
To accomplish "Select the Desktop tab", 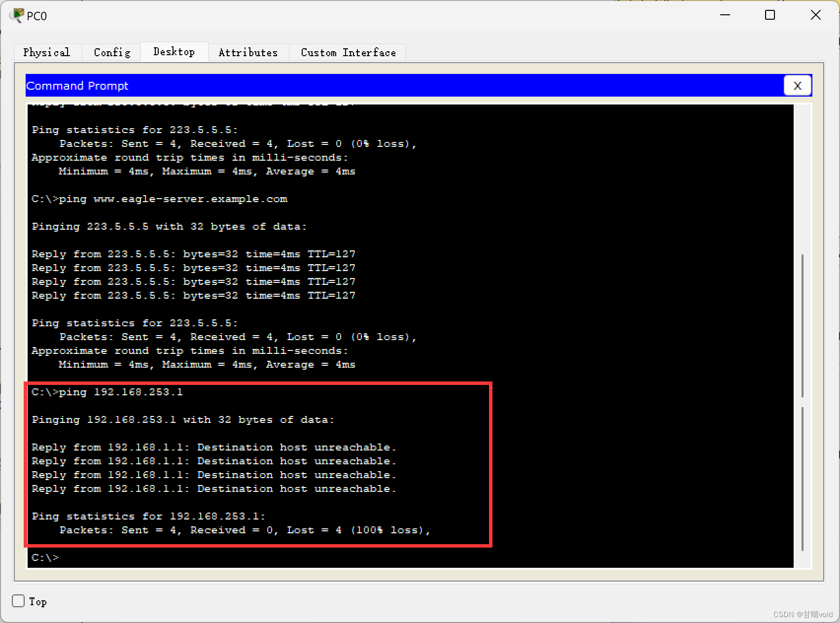I will 174,52.
